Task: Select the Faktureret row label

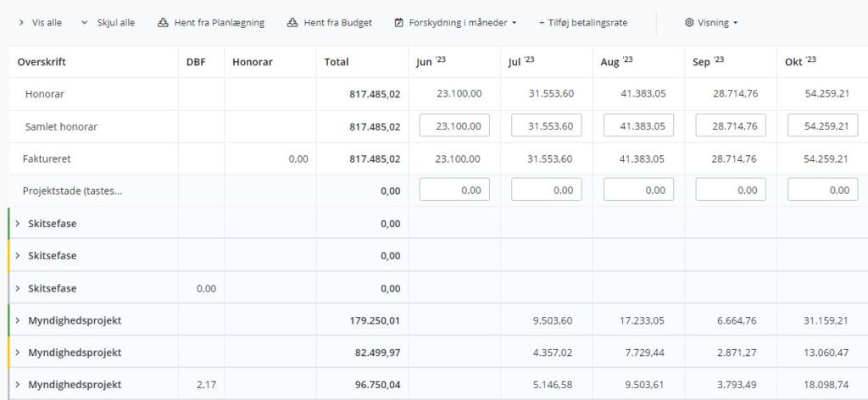Action: 47,158
